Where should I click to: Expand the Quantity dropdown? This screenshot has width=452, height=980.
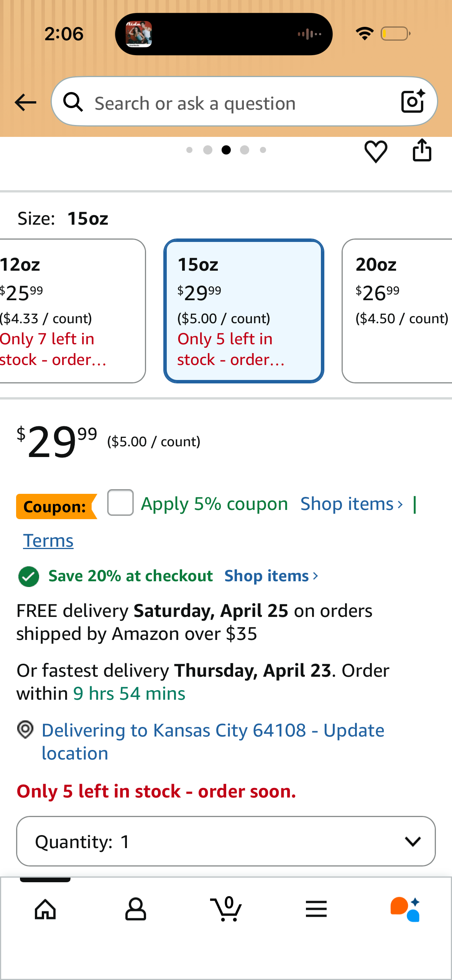(226, 841)
